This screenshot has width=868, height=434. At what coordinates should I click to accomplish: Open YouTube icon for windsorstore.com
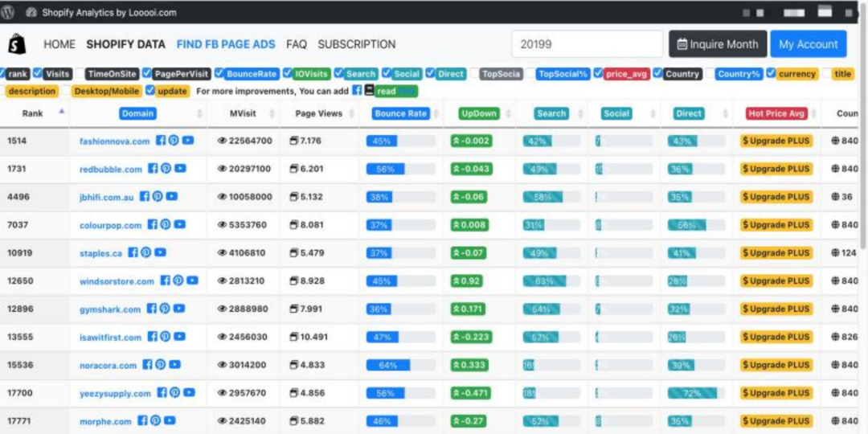point(192,280)
